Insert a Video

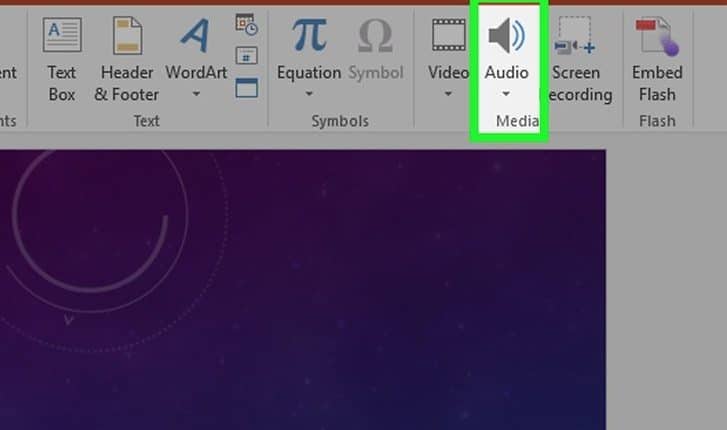(x=448, y=49)
